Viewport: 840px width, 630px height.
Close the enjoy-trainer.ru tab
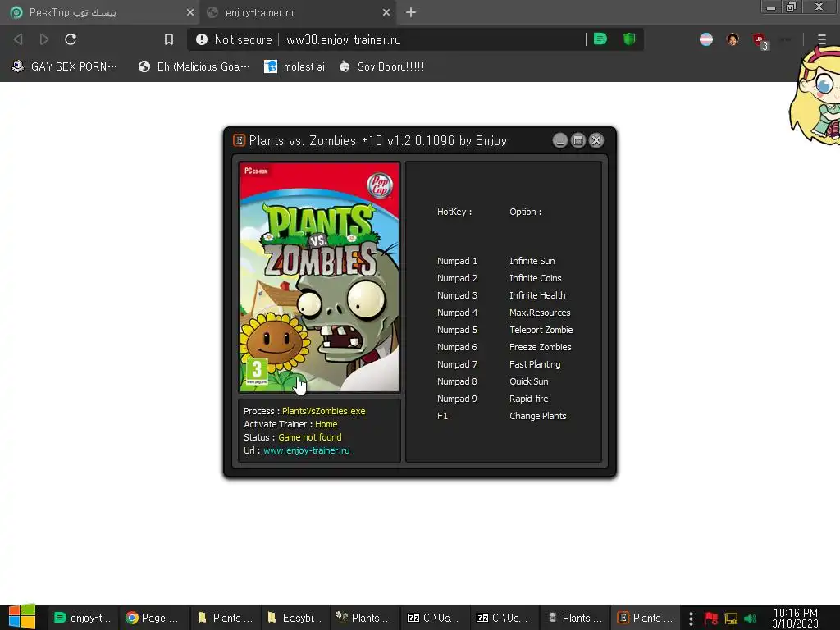click(x=386, y=12)
